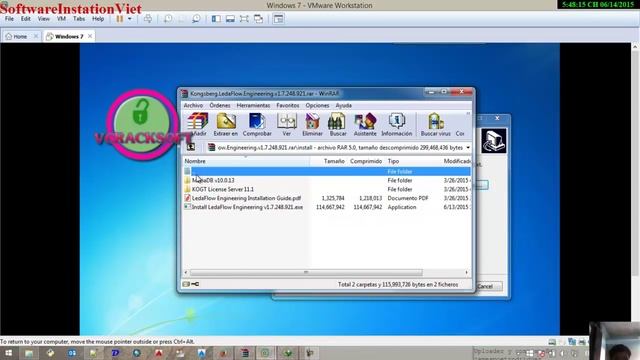The image size is (640, 360).
Task: Click the Añadir toolbar icon in WinRAR
Action: 198,122
